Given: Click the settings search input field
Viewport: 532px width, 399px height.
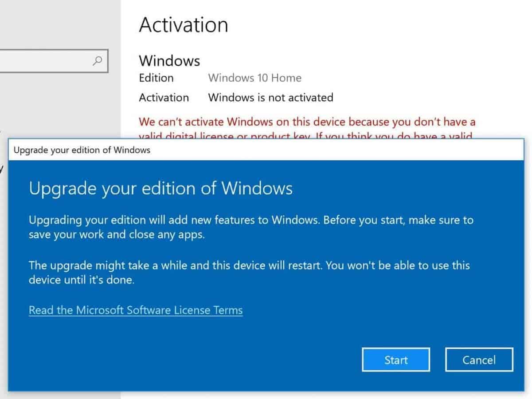Looking at the screenshot, I should coord(49,61).
